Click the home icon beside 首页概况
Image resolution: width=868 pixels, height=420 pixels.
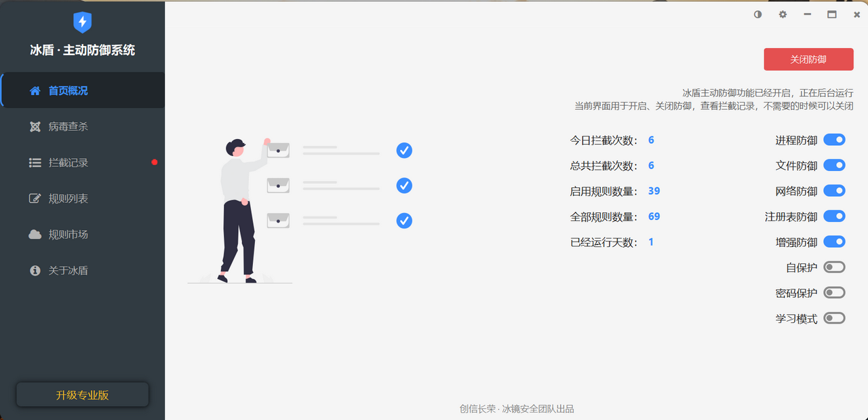tap(35, 91)
